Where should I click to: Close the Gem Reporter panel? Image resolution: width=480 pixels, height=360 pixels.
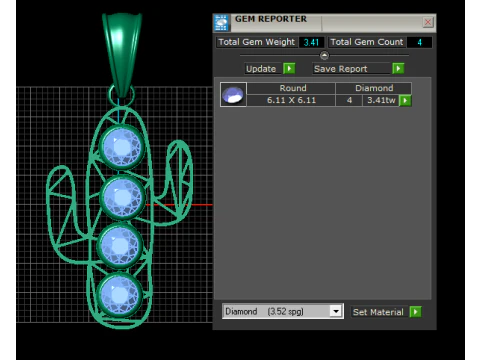[x=428, y=22]
